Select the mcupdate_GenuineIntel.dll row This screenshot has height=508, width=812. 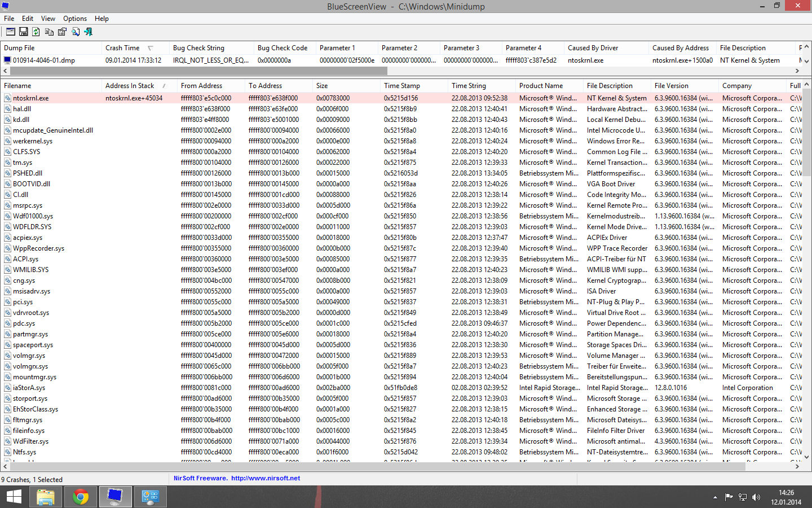coord(401,130)
